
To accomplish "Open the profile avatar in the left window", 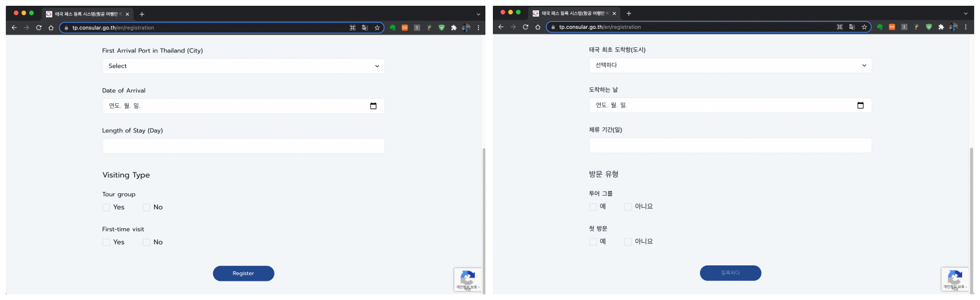I will tap(466, 28).
